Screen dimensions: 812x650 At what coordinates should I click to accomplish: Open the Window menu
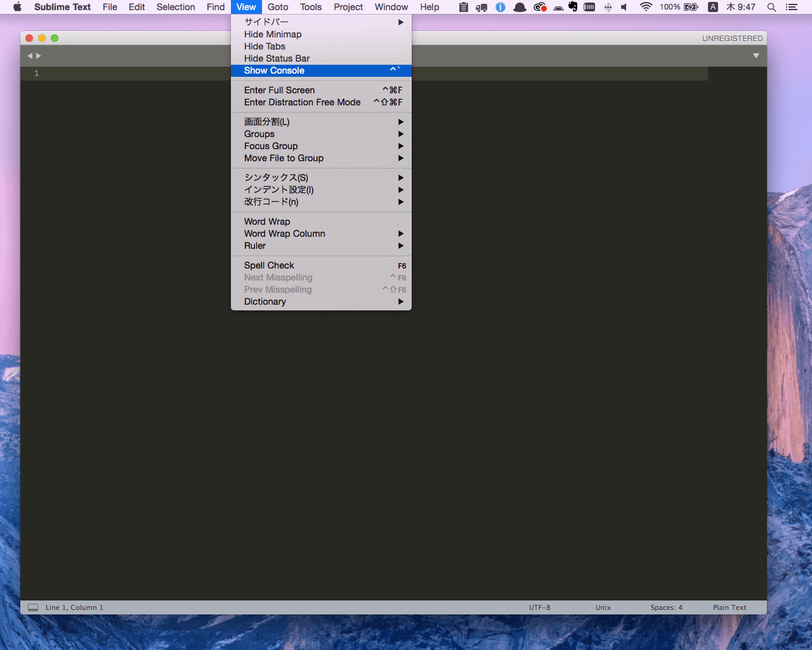click(391, 7)
